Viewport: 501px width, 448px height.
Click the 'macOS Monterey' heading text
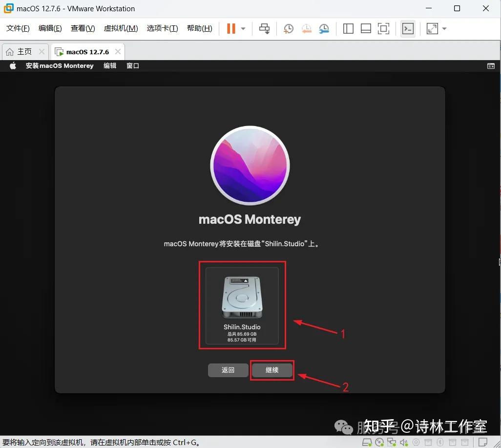click(250, 219)
